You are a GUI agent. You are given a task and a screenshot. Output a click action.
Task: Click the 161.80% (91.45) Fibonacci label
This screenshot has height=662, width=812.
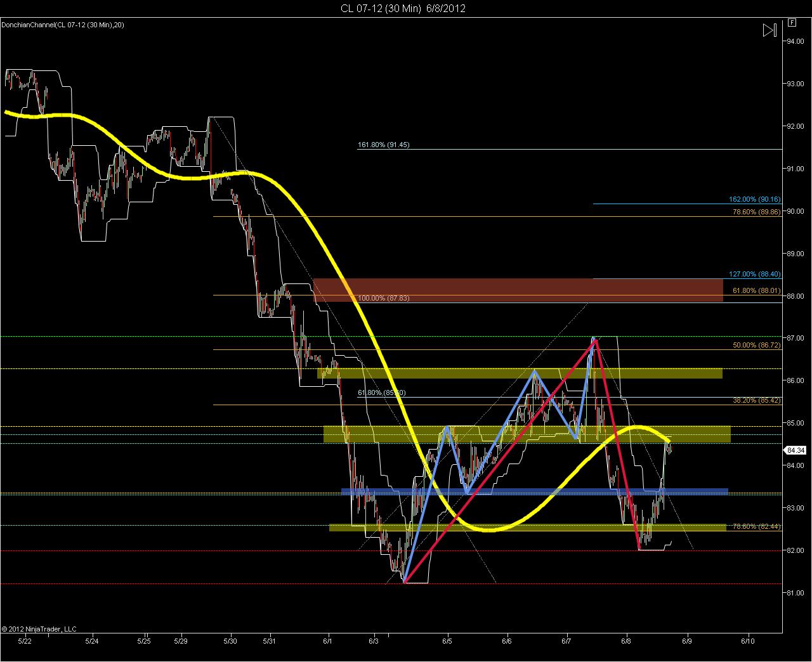click(x=384, y=145)
